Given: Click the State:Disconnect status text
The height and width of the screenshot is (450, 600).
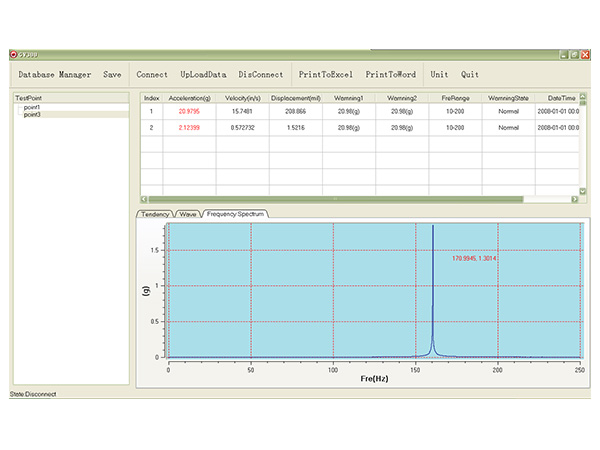Looking at the screenshot, I should click(33, 394).
